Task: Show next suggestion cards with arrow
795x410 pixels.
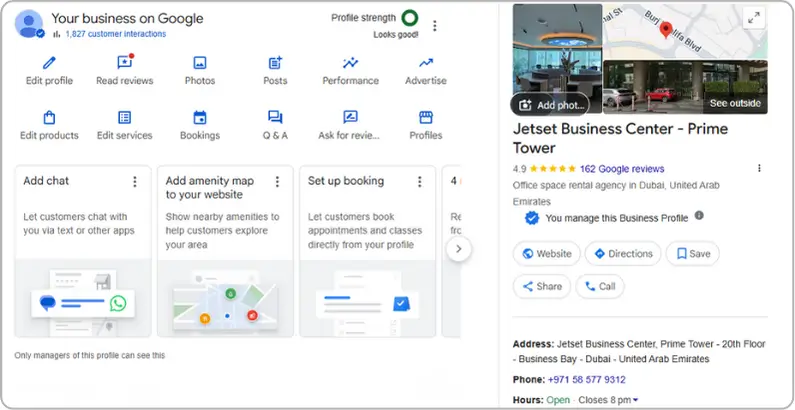Action: pyautogui.click(x=459, y=249)
